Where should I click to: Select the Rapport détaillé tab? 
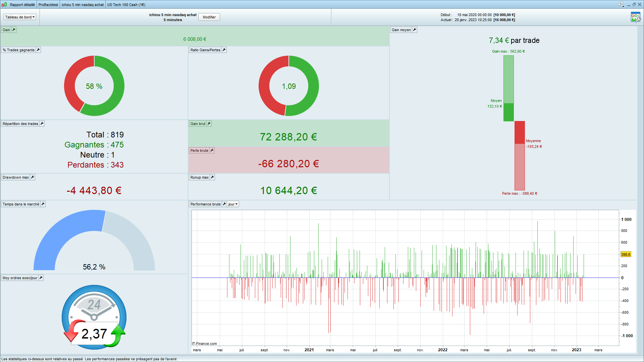22,5
